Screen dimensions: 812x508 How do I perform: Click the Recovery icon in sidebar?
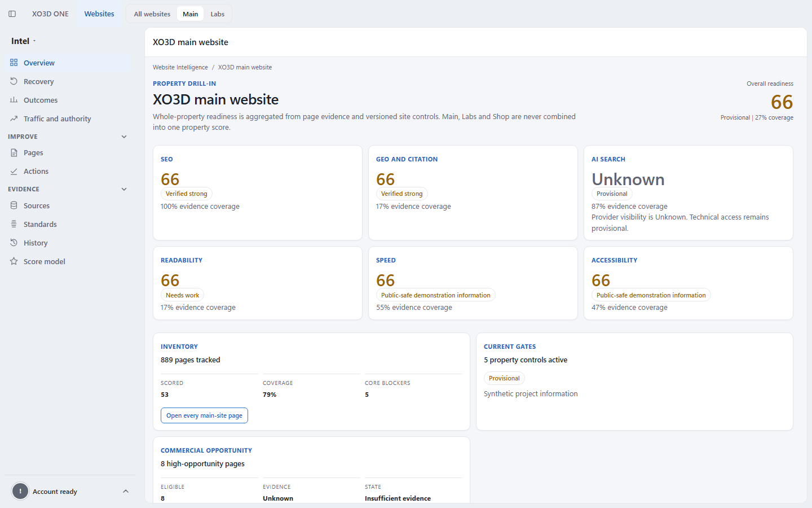(14, 81)
